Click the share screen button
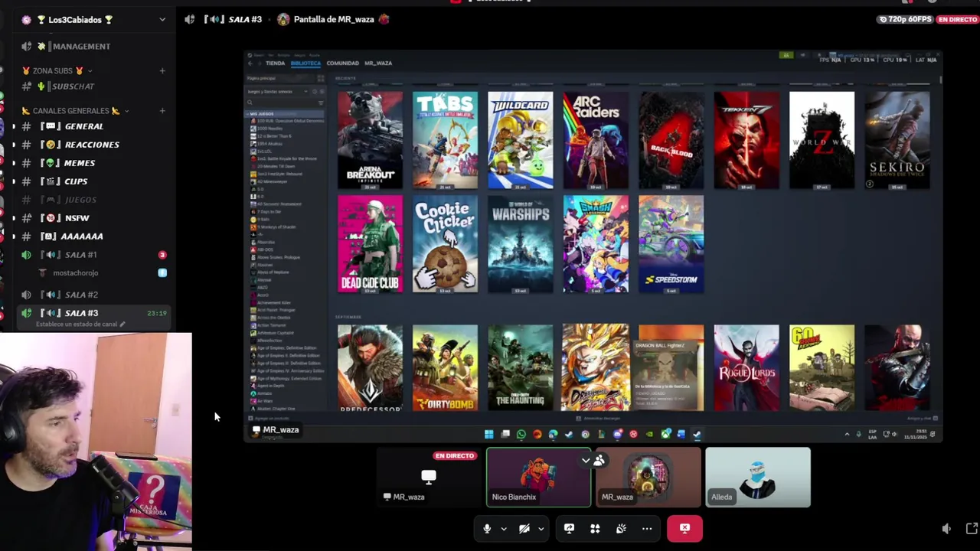This screenshot has width=980, height=551. coord(569,528)
